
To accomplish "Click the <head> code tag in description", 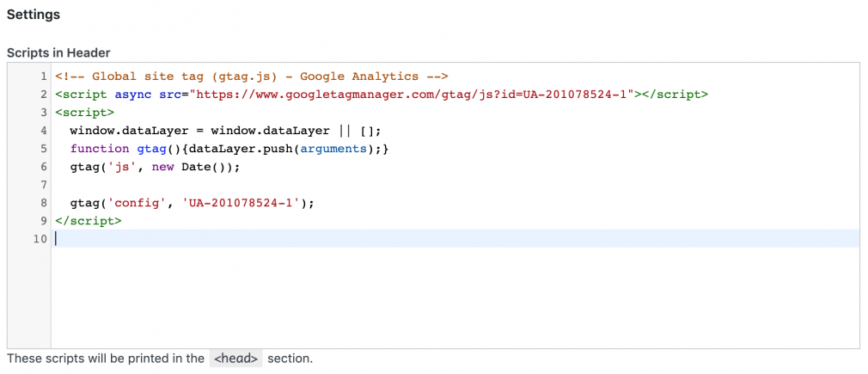I will tap(236, 359).
